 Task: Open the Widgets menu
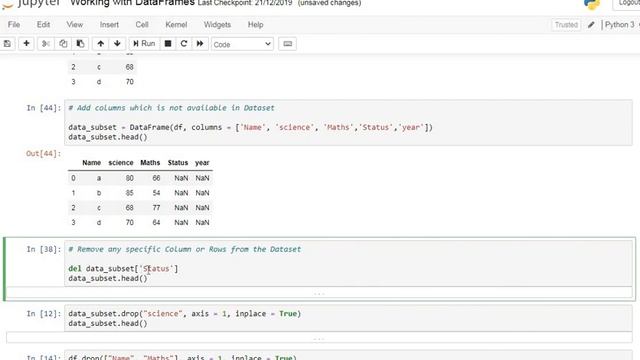[217, 24]
